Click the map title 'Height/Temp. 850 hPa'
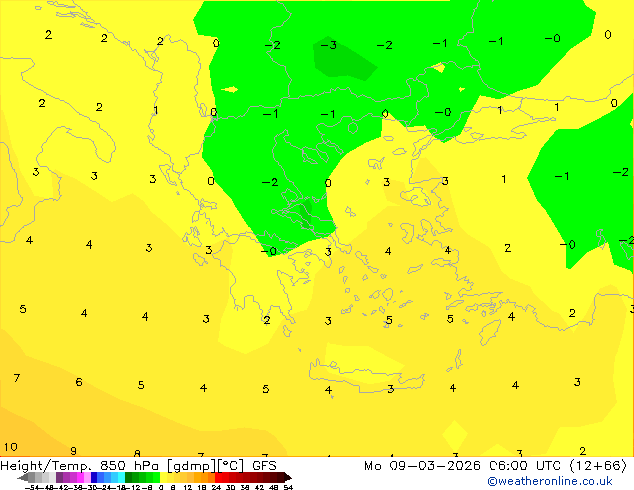Image resolution: width=634 pixels, height=490 pixels. click(x=80, y=466)
